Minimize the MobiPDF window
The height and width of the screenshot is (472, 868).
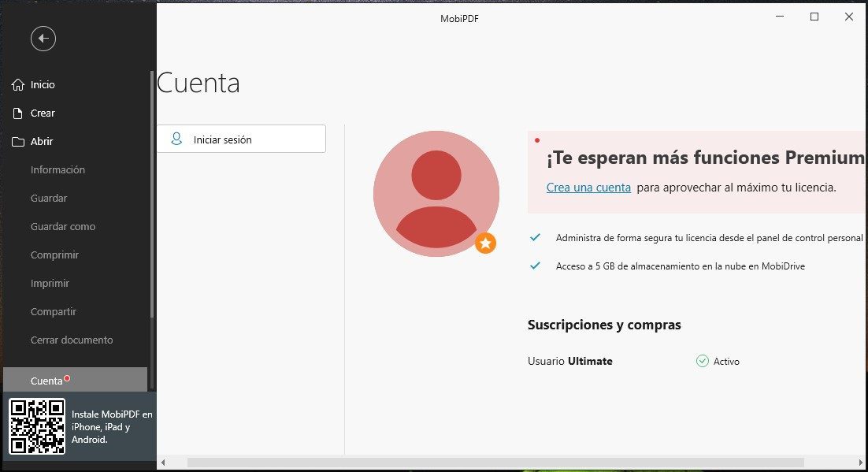pos(780,17)
